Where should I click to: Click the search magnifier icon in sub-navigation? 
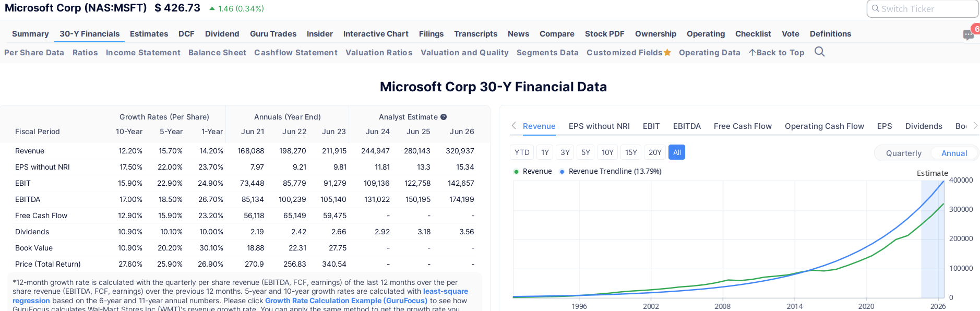click(x=819, y=52)
